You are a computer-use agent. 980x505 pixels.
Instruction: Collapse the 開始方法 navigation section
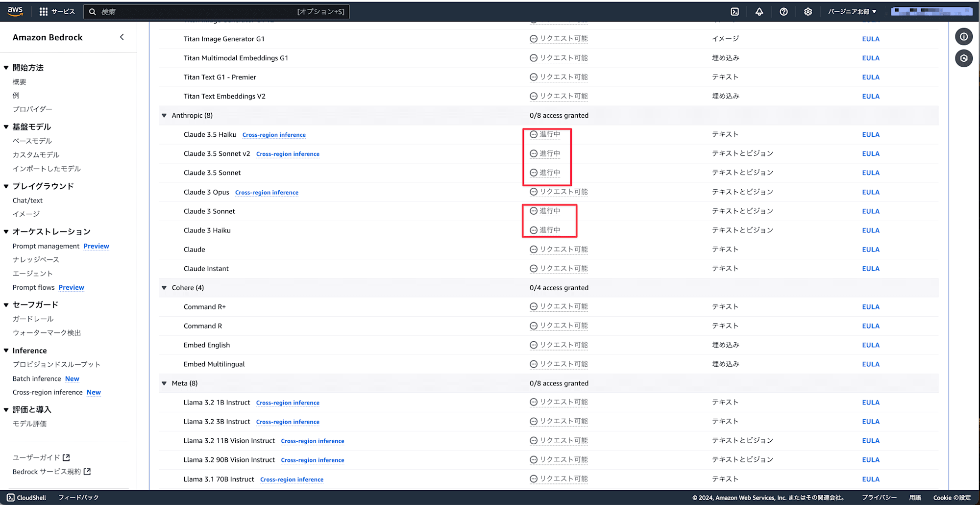[x=6, y=68]
